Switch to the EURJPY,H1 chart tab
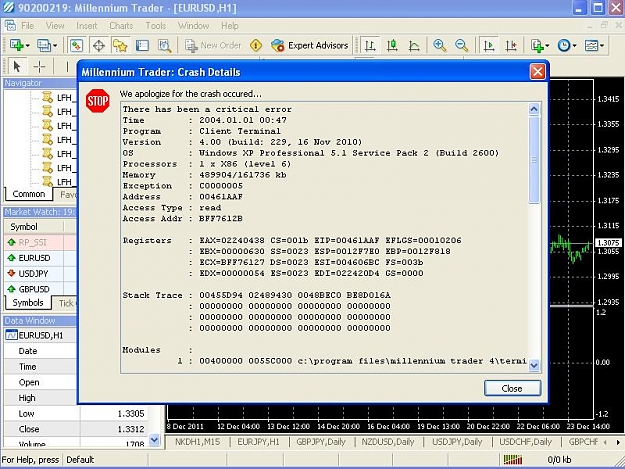 pyautogui.click(x=258, y=442)
